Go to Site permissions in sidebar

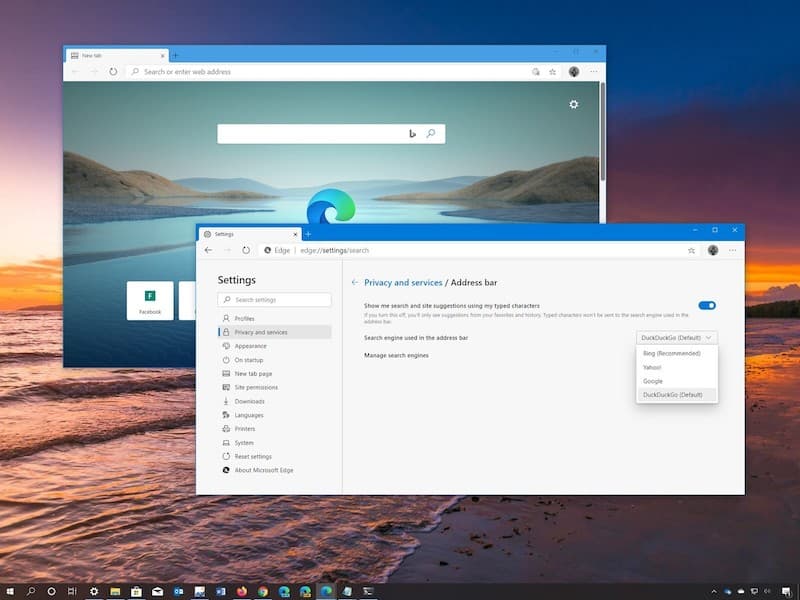click(x=256, y=387)
